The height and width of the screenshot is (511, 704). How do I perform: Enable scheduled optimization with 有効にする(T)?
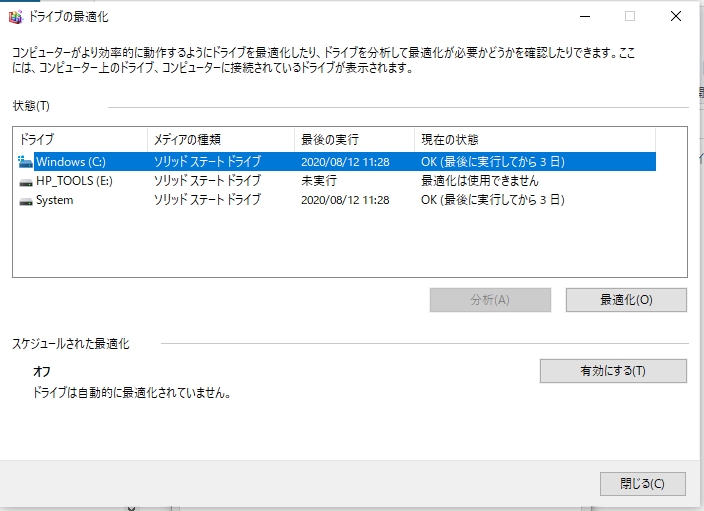click(x=613, y=371)
